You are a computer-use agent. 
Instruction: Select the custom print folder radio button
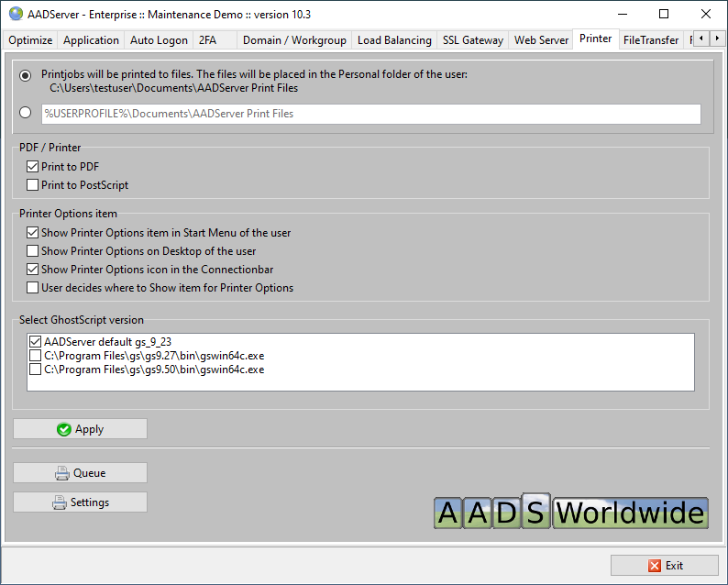[x=25, y=114]
